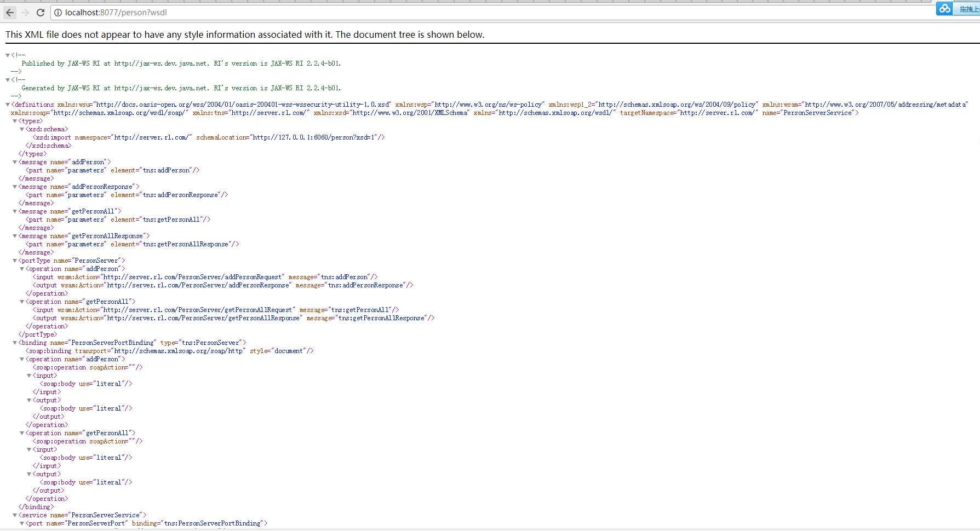Click the input getPersonAllRequest wsam:Action line
Screen dimensions: 980x531
pos(216,310)
